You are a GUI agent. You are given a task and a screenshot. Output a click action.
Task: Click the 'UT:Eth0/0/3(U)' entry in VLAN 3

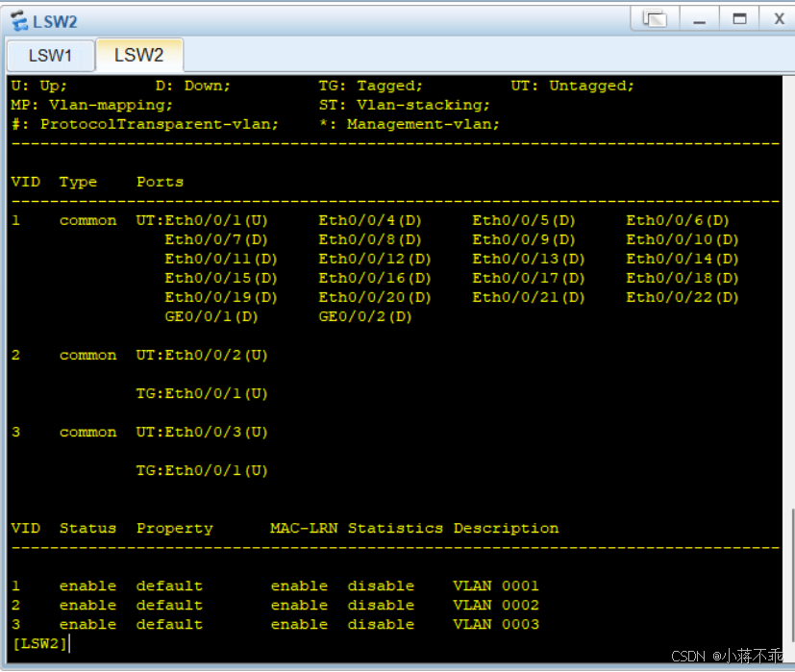click(202, 432)
